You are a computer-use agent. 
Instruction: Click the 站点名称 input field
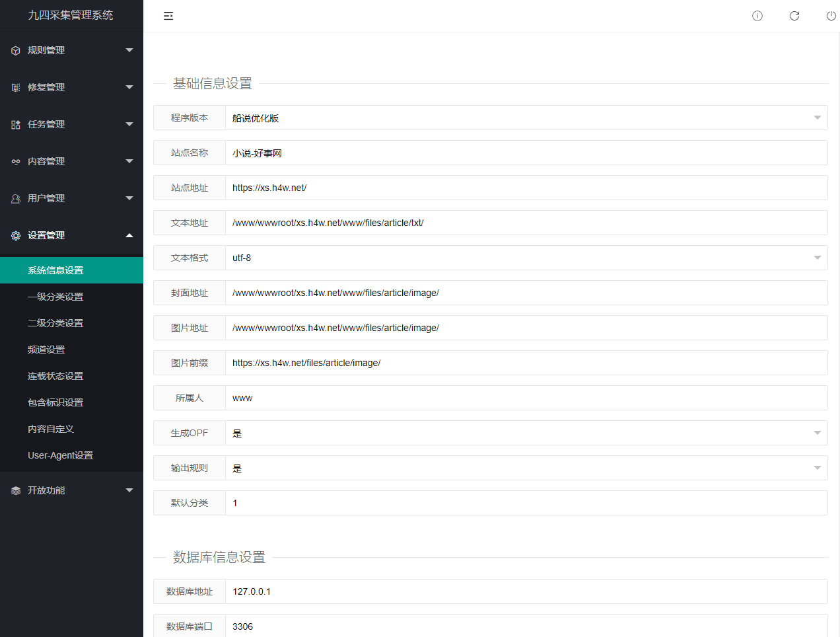click(x=526, y=153)
